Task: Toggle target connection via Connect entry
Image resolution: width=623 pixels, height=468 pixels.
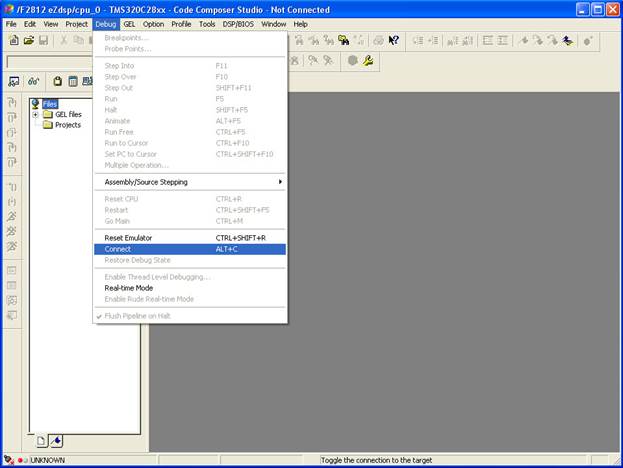Action: point(190,249)
